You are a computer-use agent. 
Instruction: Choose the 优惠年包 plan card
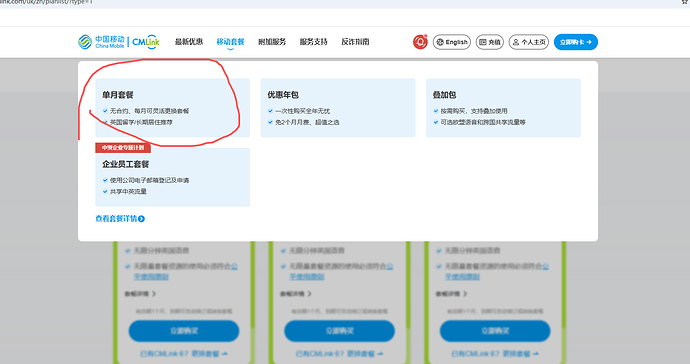[x=338, y=108]
